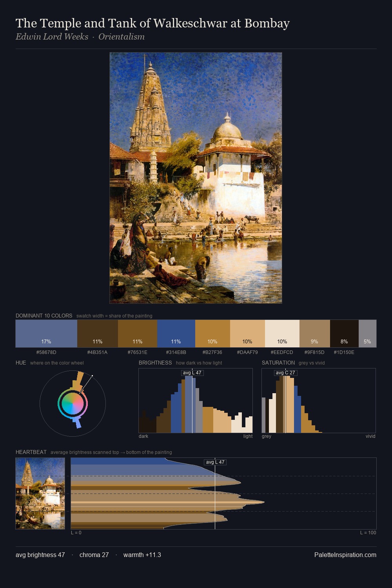This screenshot has width=392, height=588.
Task: Click the hex code #1D150E text
Action: (344, 352)
